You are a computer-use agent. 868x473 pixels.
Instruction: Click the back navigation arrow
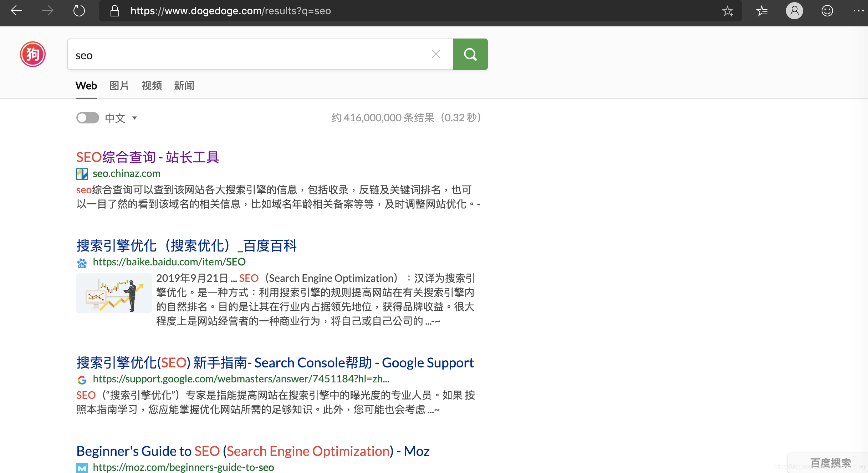point(16,11)
